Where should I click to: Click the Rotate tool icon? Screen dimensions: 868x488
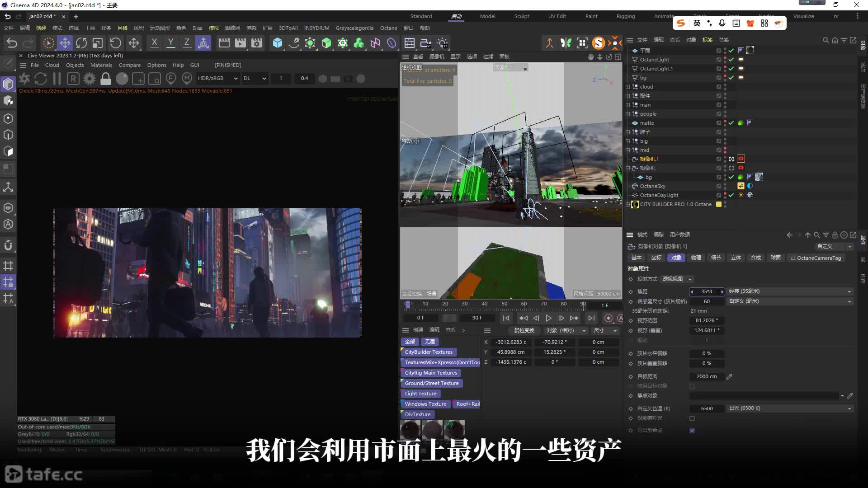click(x=81, y=43)
